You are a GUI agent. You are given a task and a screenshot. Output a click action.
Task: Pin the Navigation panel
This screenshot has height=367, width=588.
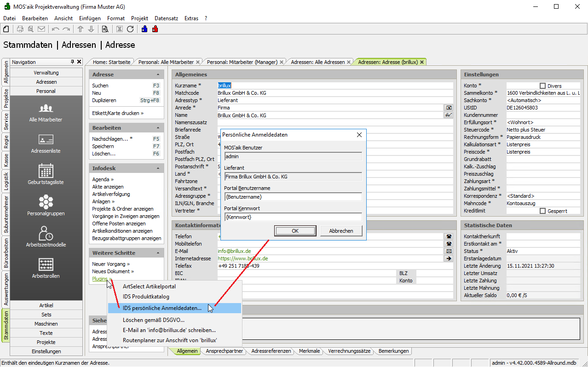72,62
